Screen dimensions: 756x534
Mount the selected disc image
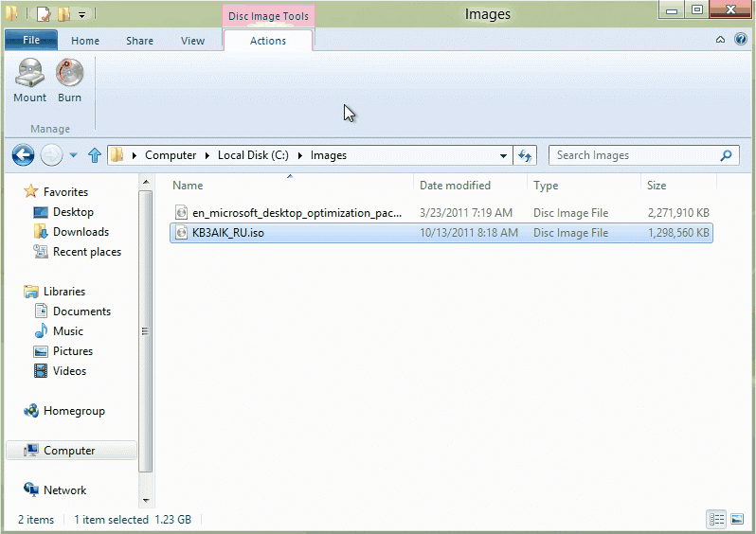30,80
